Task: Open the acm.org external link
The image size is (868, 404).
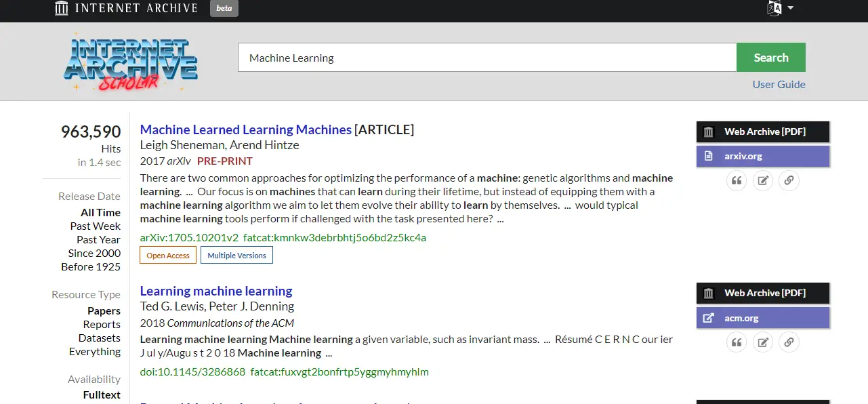Action: click(763, 318)
